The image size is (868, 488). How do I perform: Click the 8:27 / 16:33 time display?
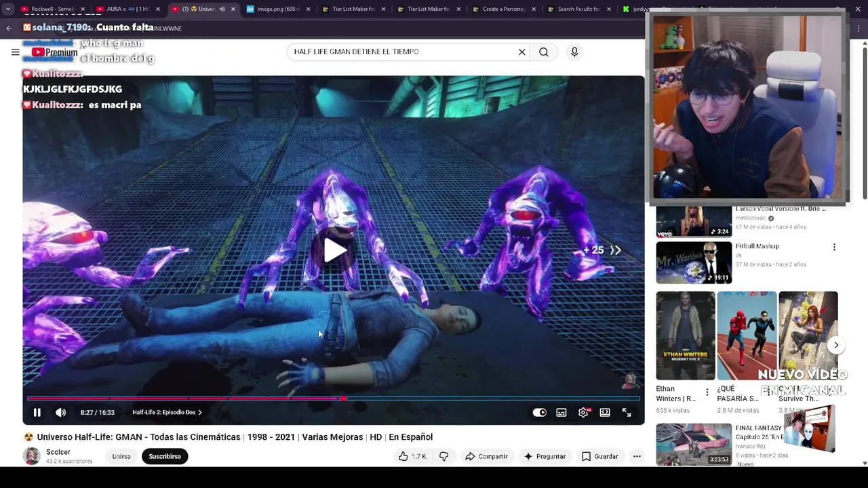click(x=97, y=412)
